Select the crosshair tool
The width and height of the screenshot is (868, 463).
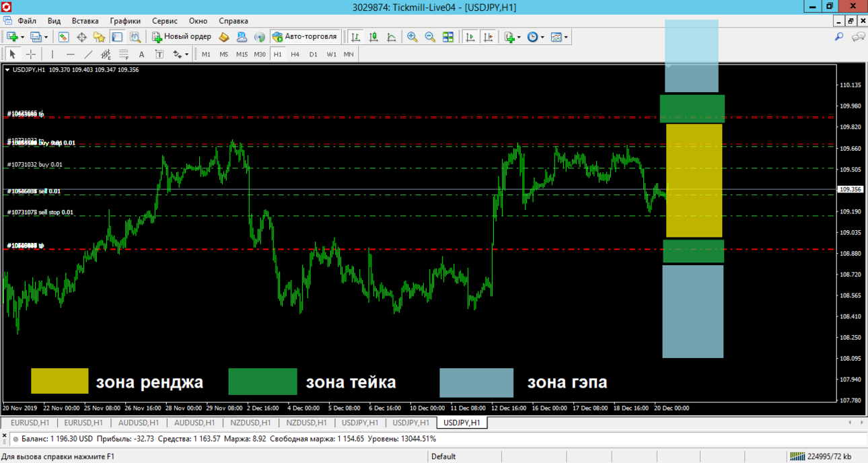(x=30, y=55)
